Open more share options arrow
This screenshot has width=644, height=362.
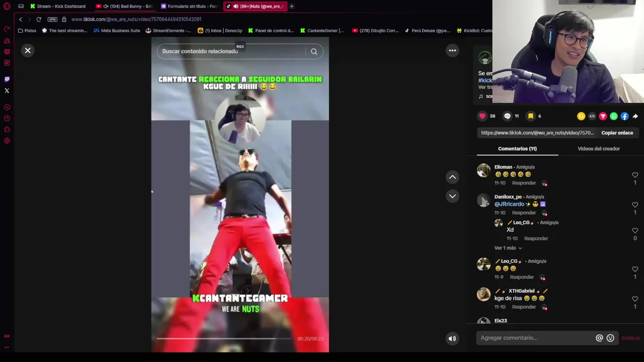click(x=635, y=116)
